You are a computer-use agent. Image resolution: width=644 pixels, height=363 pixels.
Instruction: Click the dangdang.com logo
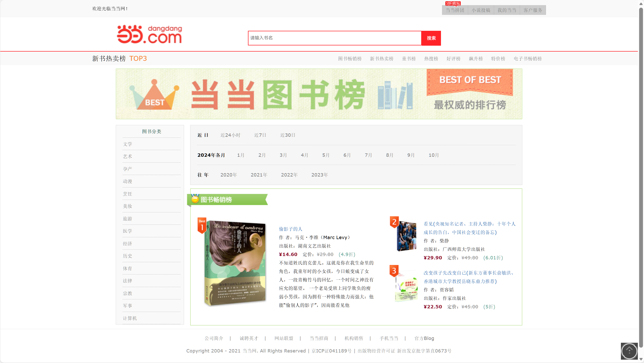pyautogui.click(x=149, y=34)
